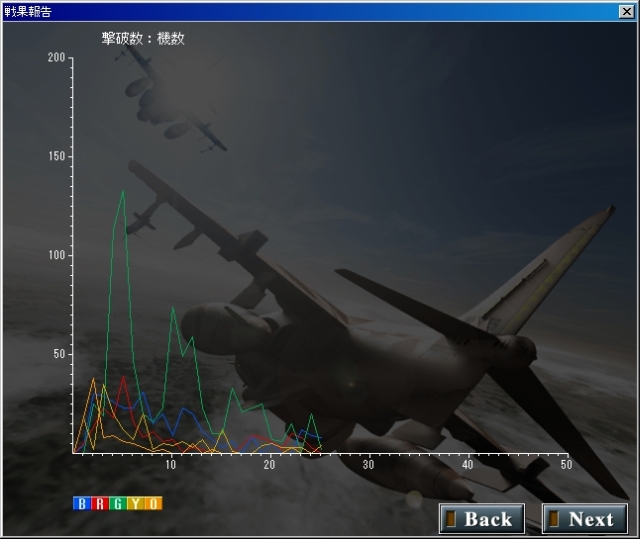This screenshot has width=640, height=539.
Task: Toggle the yellow Y legend swatch
Action: (x=136, y=504)
